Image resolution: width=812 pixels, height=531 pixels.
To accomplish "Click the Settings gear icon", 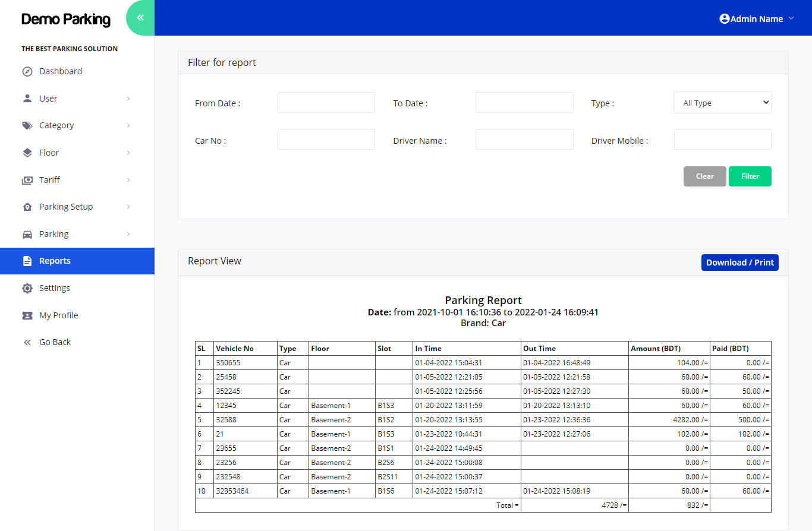I will tap(27, 288).
